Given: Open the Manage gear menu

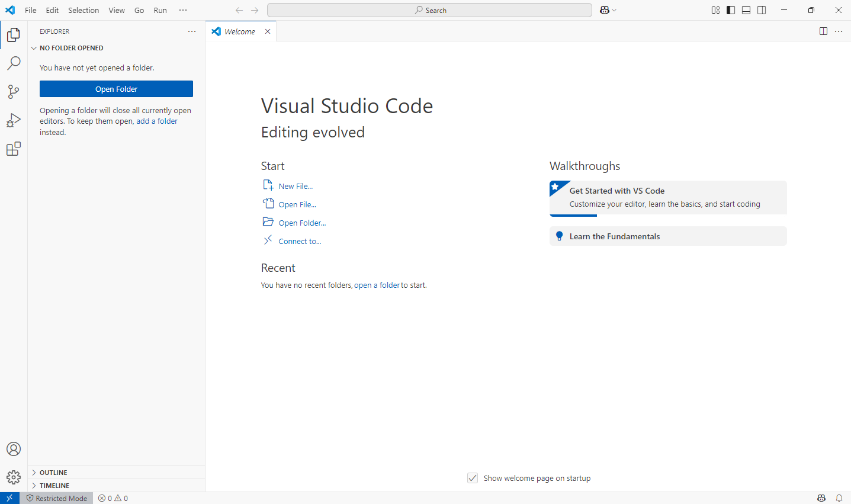Looking at the screenshot, I should pos(14,477).
